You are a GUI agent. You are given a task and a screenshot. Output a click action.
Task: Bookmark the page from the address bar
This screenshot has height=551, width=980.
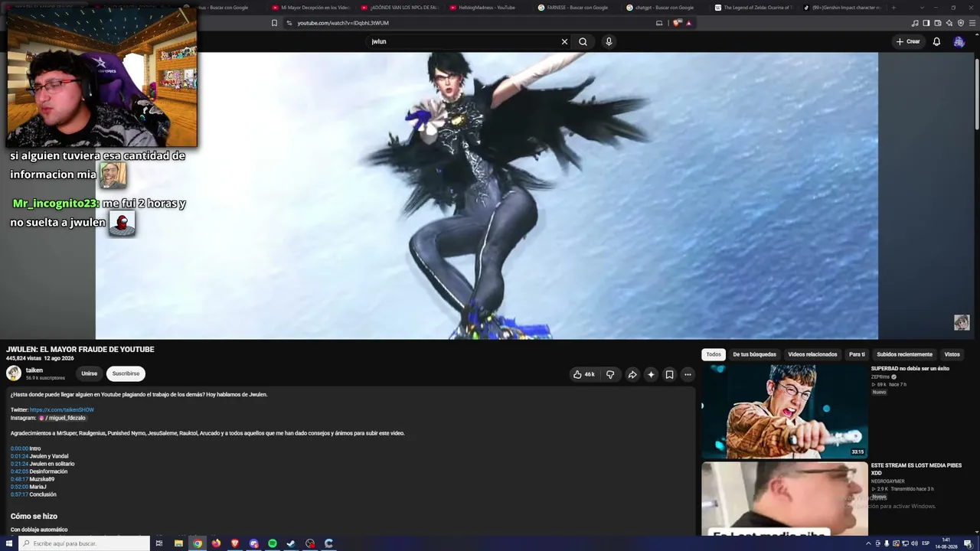(x=274, y=23)
